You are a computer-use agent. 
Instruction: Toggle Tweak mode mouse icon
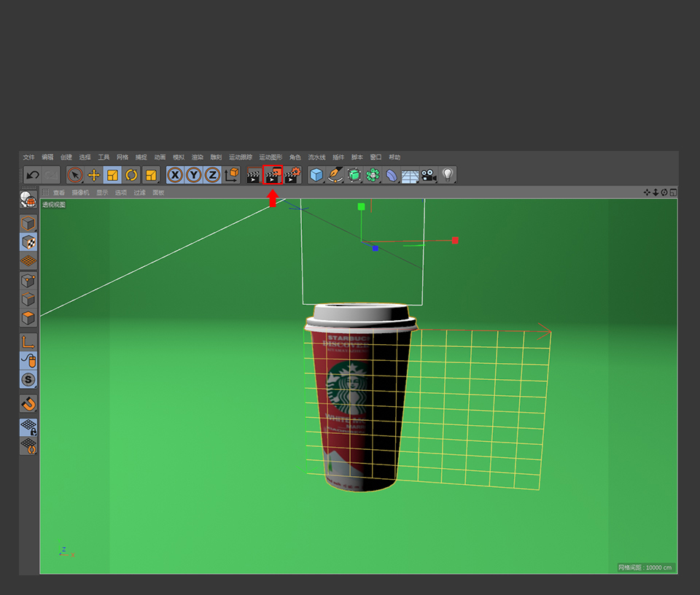(x=28, y=361)
